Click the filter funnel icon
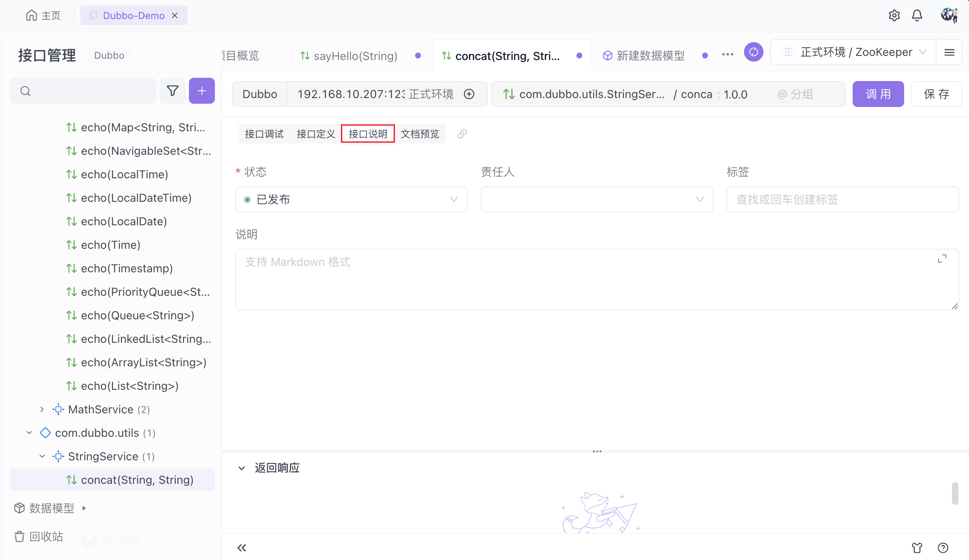Viewport: 969px width, 560px height. [172, 91]
